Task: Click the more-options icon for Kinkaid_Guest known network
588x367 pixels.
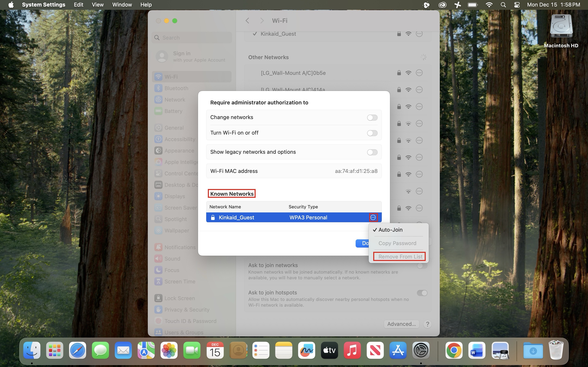Action: [x=373, y=217]
